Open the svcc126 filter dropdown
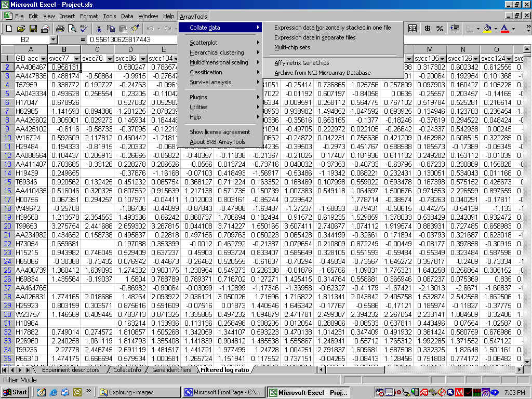This screenshot has height=399, width=532. click(x=475, y=59)
